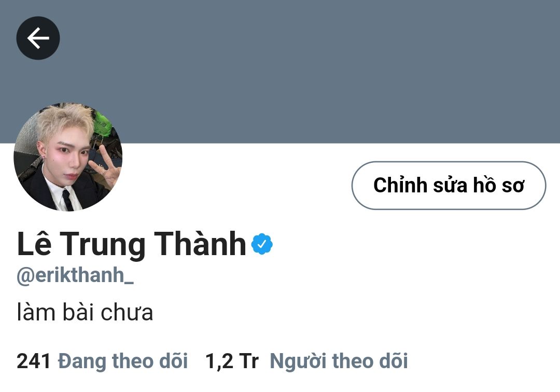This screenshot has height=392, width=560.
Task: Click the words hồ sơ on edit button
Action: (499, 185)
